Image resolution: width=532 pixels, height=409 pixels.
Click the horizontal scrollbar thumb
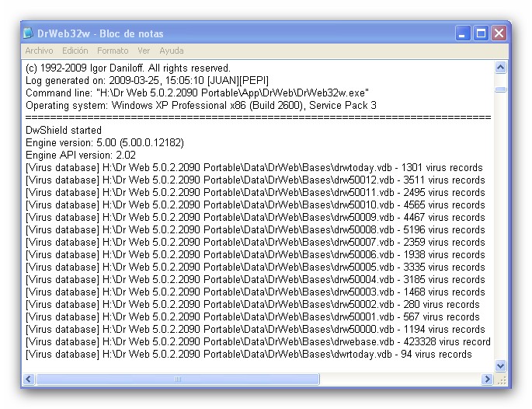[178, 379]
